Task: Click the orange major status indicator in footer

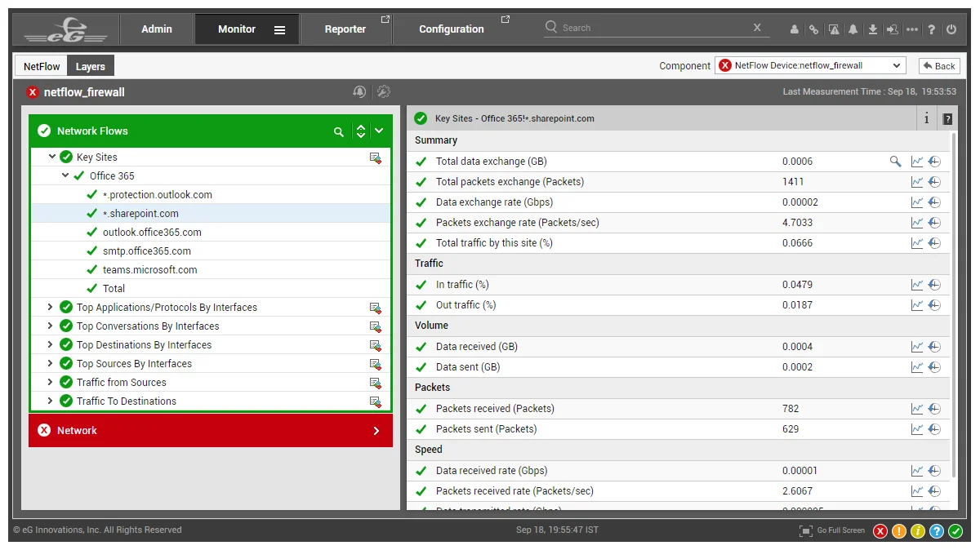Action: 899,531
